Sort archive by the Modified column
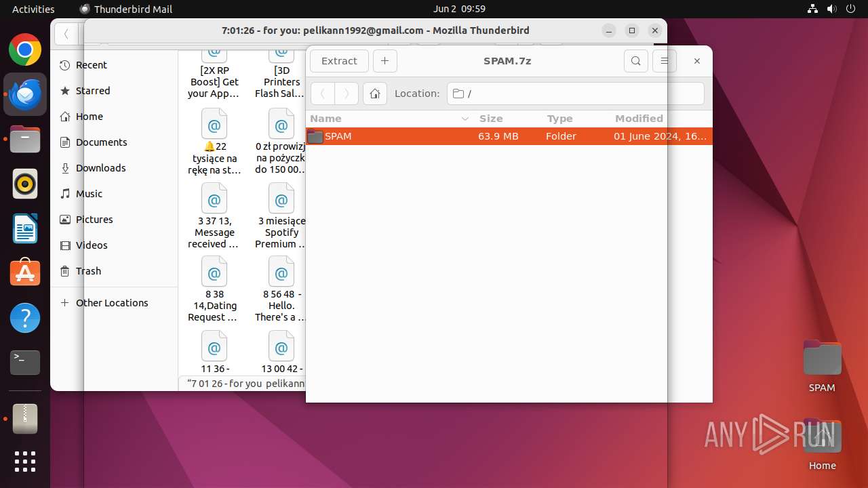The image size is (868, 488). (660, 119)
